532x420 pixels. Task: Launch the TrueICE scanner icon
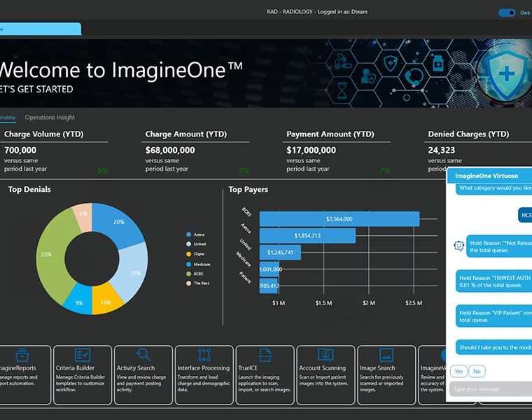265,355
